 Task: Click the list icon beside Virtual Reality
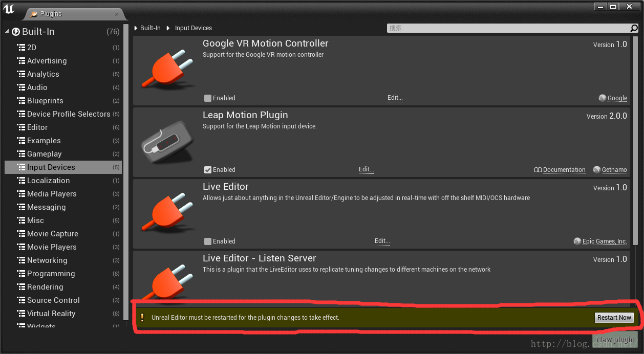[21, 314]
